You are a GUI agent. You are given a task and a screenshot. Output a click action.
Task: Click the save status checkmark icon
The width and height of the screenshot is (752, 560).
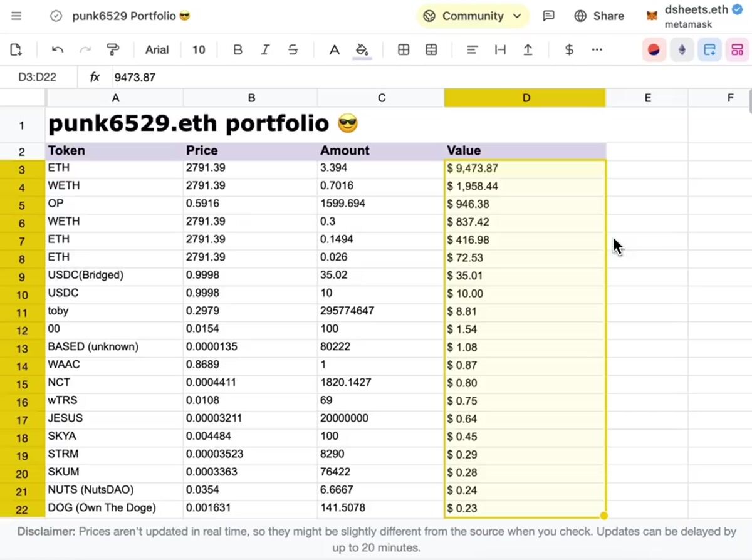[x=56, y=16]
